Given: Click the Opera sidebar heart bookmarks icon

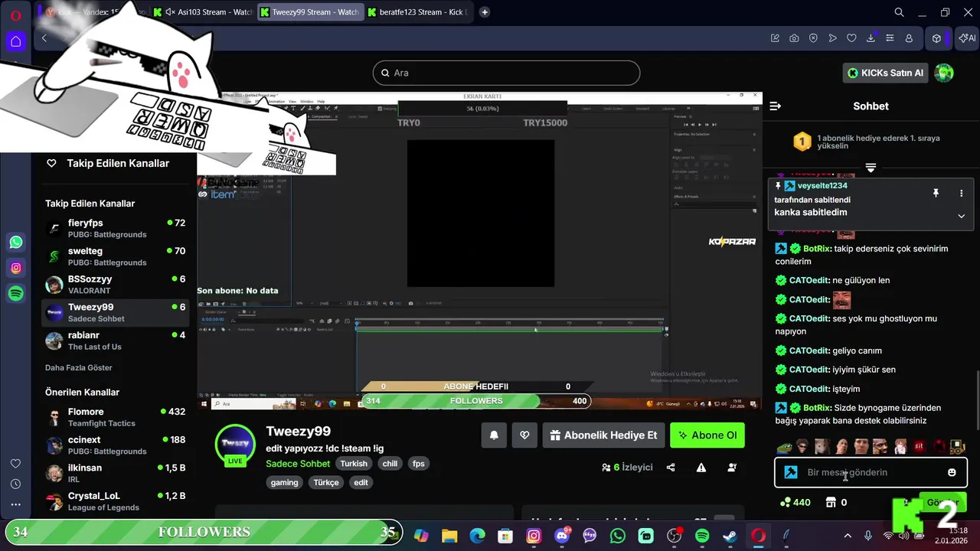Looking at the screenshot, I should (15, 464).
